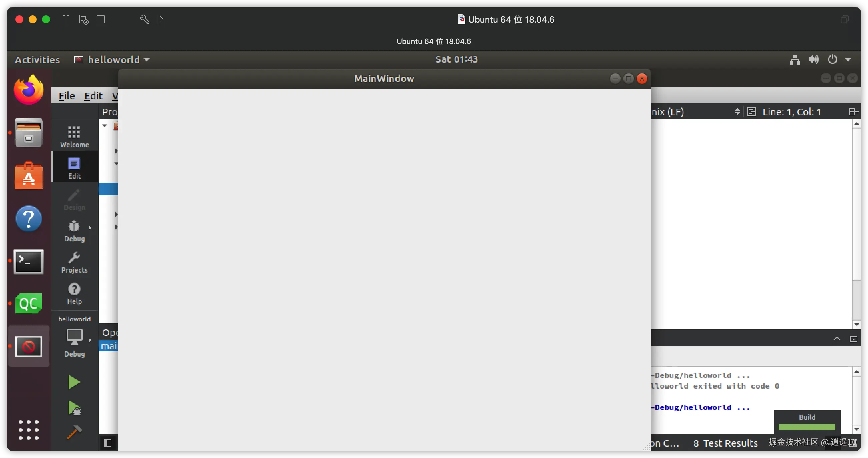868x458 pixels.
Task: Click the Build progress bar
Action: pos(807,427)
